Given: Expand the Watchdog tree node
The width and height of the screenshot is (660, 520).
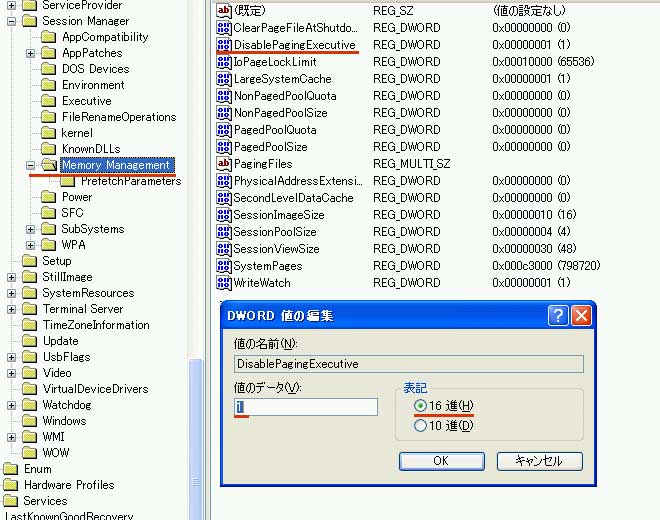Looking at the screenshot, I should point(11,405).
